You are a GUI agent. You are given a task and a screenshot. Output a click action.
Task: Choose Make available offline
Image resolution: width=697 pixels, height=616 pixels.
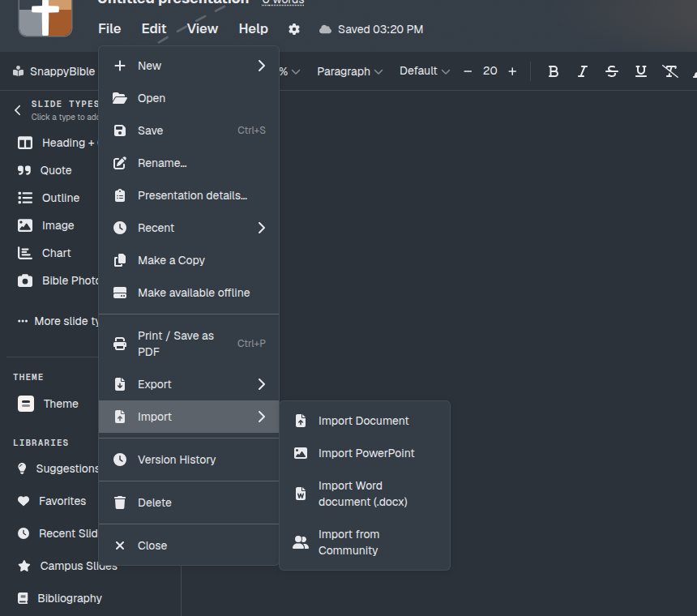[x=189, y=293]
